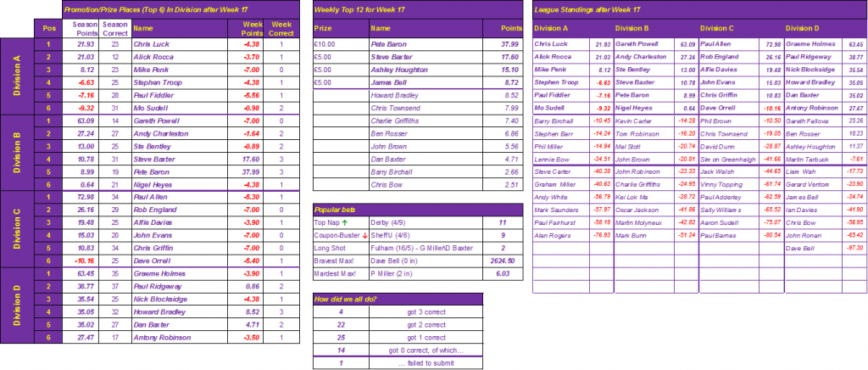The width and height of the screenshot is (868, 370).
Task: Click the Season Points column header
Action: 81,29
